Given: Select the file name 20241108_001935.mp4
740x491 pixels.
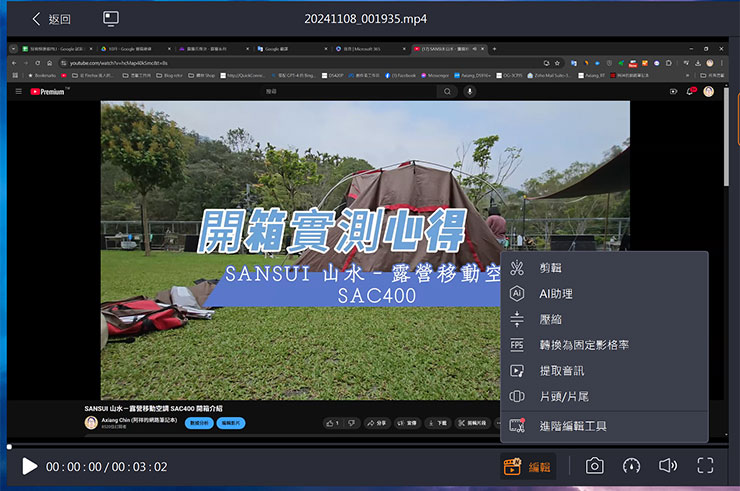Looking at the screenshot, I should point(365,19).
